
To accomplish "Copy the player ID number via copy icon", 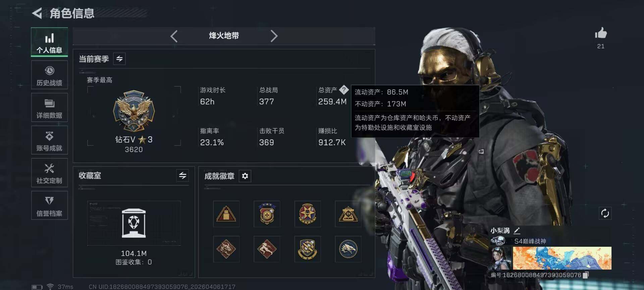I will coord(586,275).
